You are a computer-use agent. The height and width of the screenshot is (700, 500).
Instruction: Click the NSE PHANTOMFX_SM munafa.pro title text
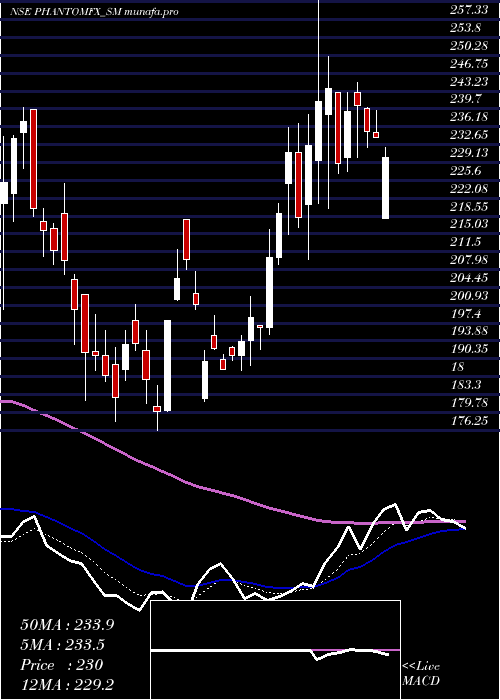point(94,11)
